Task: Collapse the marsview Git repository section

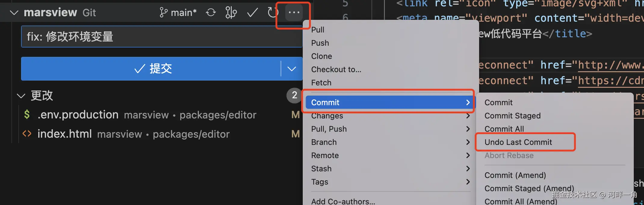Action: (14, 13)
